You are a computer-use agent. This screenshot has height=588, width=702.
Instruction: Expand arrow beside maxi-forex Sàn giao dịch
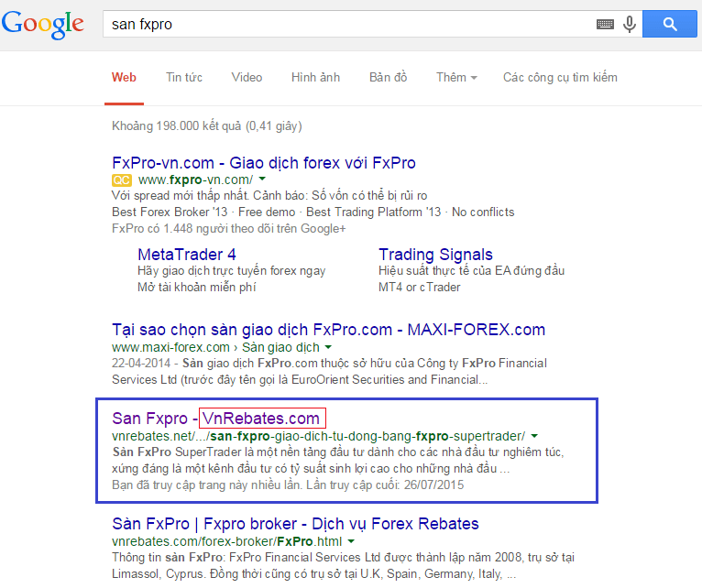coord(328,347)
